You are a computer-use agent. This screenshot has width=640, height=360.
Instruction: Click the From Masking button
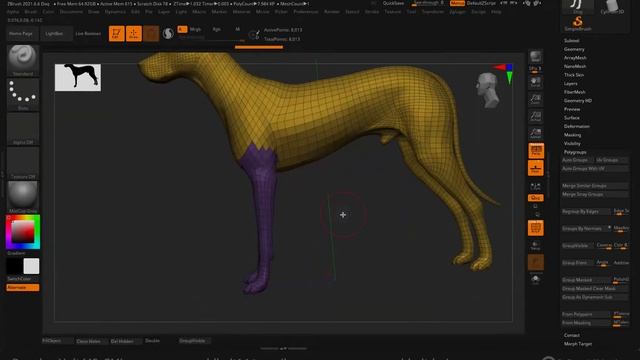[586, 323]
